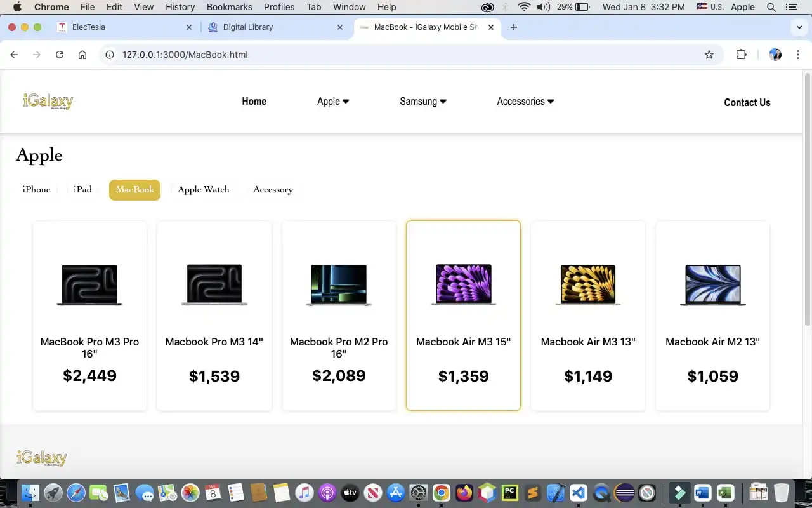Switch to the iPad category tab
The height and width of the screenshot is (508, 812).
coord(82,189)
